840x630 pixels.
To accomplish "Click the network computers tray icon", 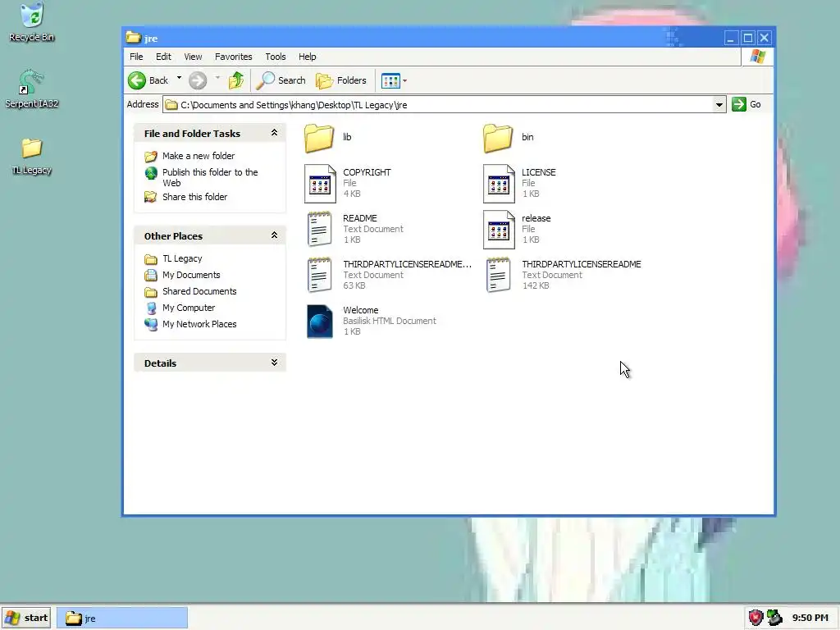I will coord(774,618).
